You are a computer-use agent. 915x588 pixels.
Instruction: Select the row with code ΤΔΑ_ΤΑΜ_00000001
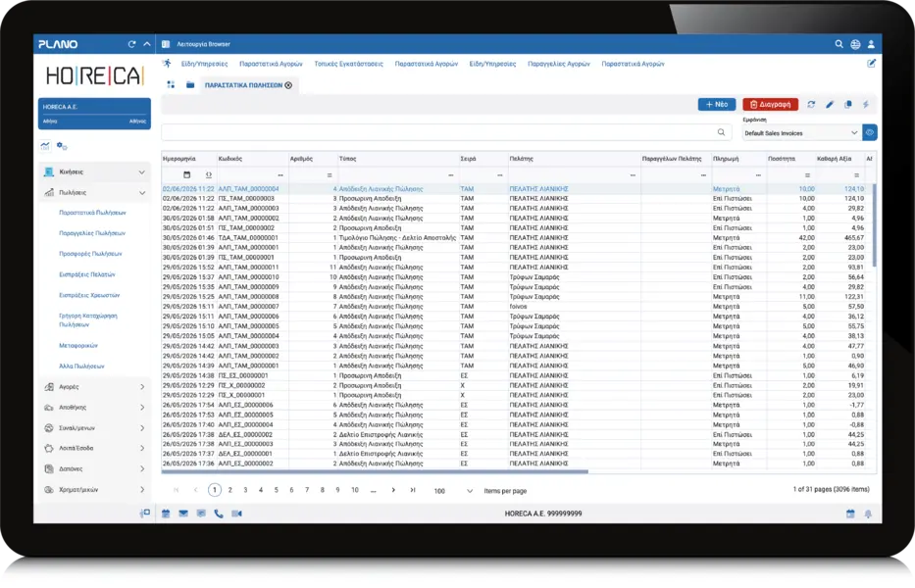pos(517,238)
